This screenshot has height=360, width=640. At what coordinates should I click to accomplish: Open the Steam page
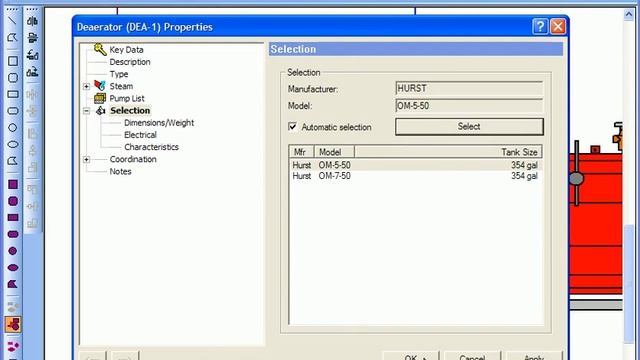tap(121, 86)
